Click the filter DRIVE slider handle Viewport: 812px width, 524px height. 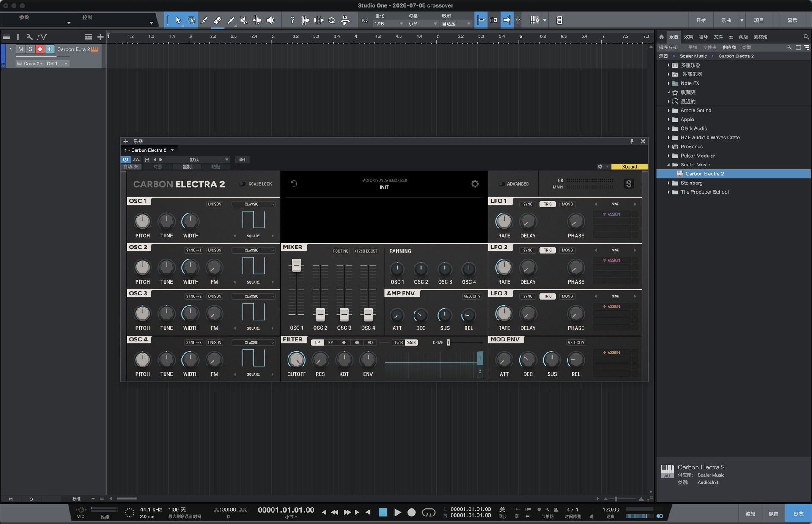[448, 342]
